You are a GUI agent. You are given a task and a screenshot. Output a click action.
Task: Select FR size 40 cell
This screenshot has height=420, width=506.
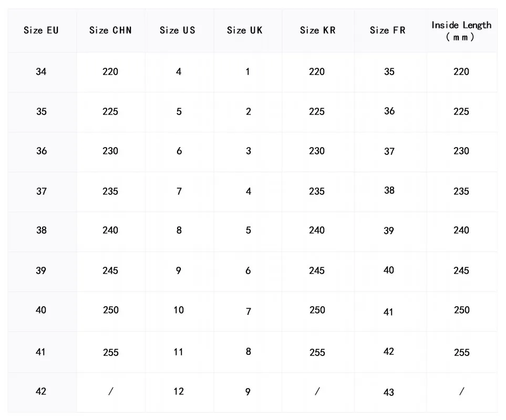click(x=389, y=270)
